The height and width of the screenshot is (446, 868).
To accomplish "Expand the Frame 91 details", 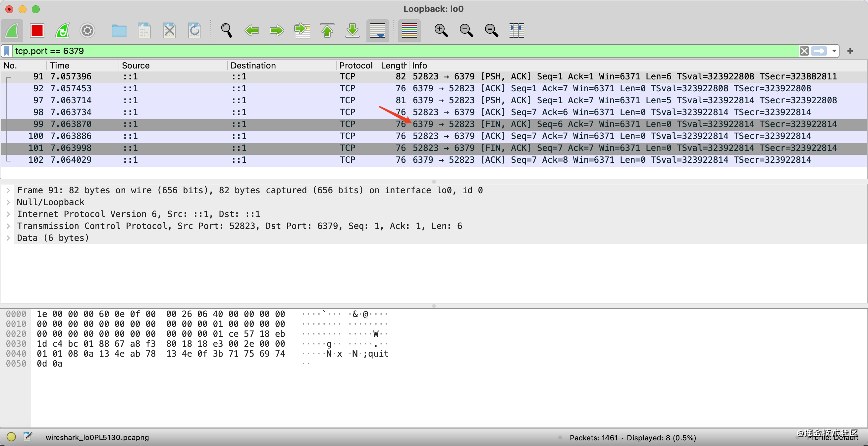I will [x=8, y=191].
